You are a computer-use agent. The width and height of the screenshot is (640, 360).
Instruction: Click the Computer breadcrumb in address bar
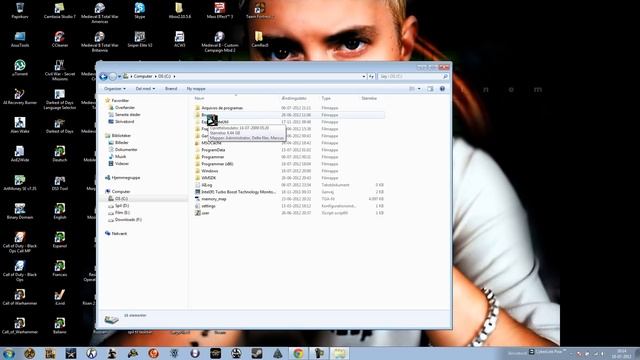click(x=143, y=76)
